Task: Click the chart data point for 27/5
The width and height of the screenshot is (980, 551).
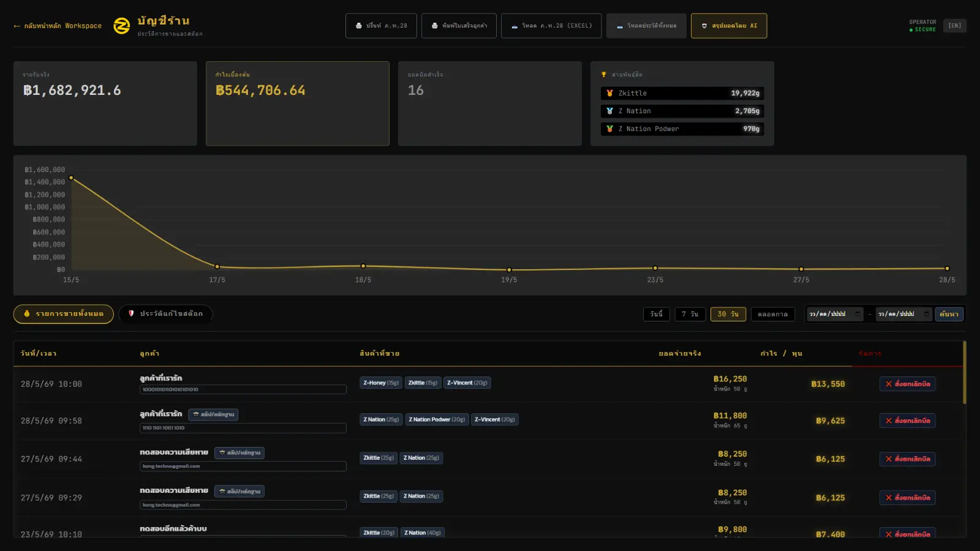Action: (x=801, y=269)
